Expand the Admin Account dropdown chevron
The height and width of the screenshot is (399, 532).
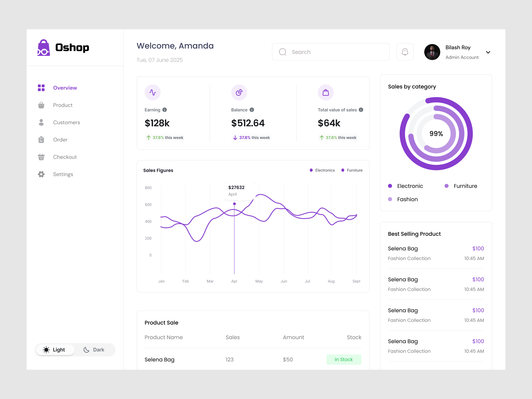[x=488, y=52]
